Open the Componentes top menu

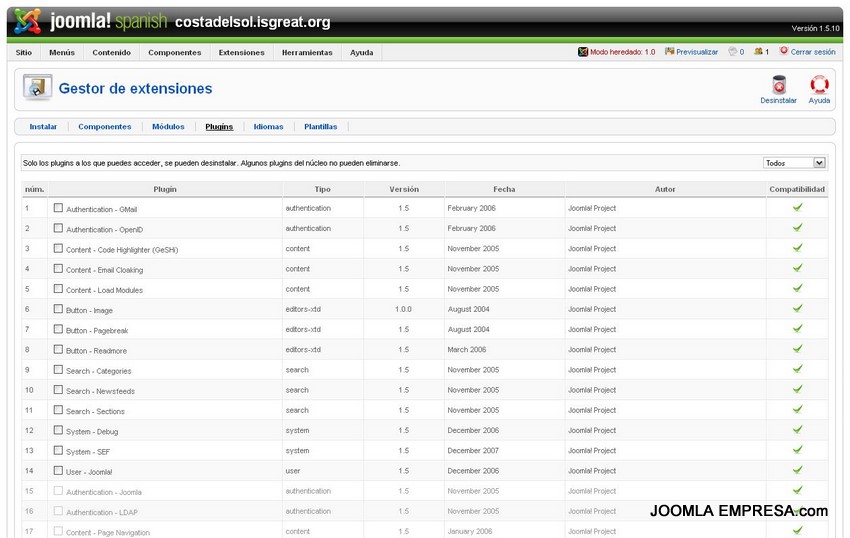tap(175, 53)
